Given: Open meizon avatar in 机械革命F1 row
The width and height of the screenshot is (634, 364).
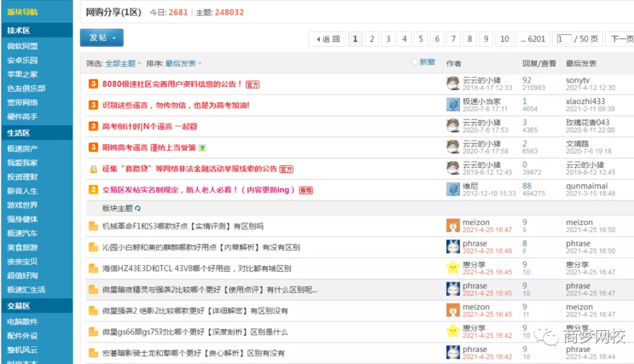Looking at the screenshot, I should pos(453,226).
